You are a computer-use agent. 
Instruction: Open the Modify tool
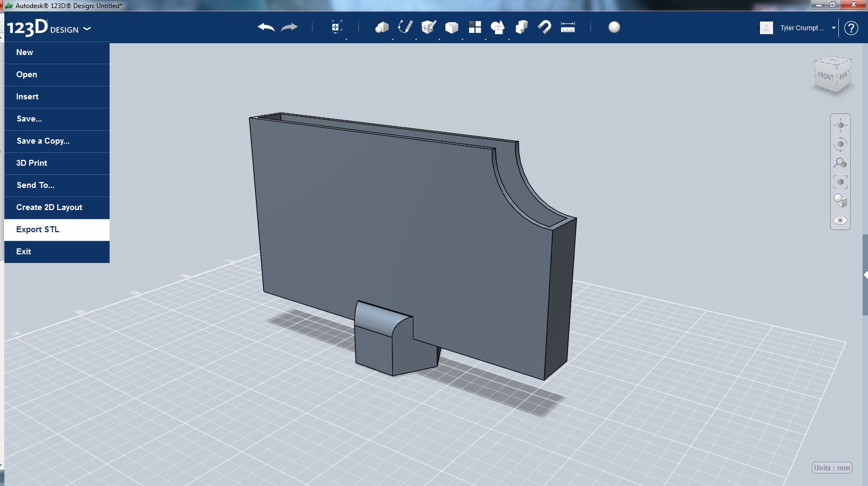452,27
